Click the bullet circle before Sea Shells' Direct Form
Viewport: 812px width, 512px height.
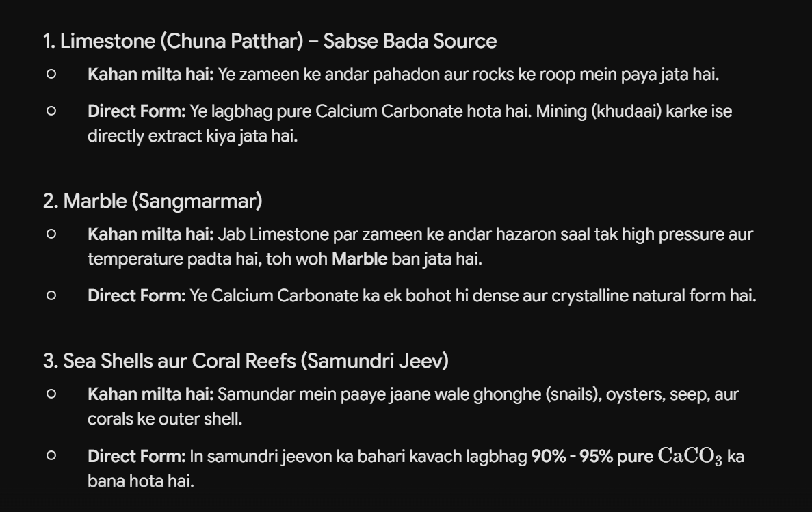(x=51, y=456)
